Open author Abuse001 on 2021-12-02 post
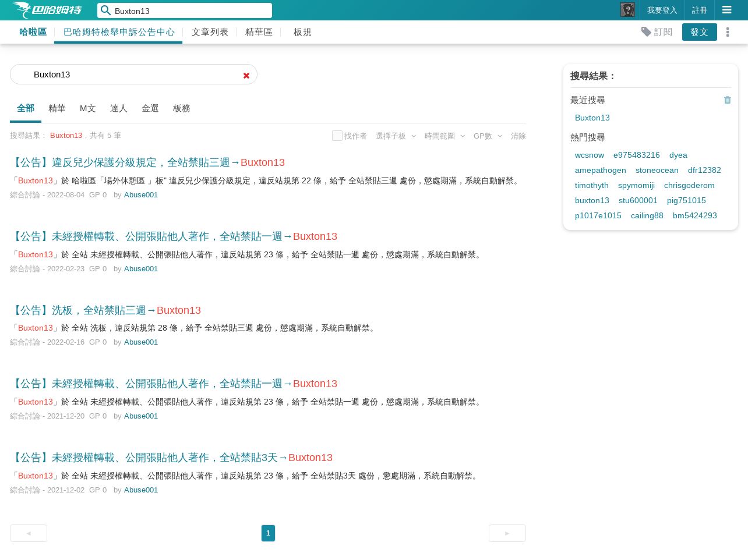 pos(141,490)
